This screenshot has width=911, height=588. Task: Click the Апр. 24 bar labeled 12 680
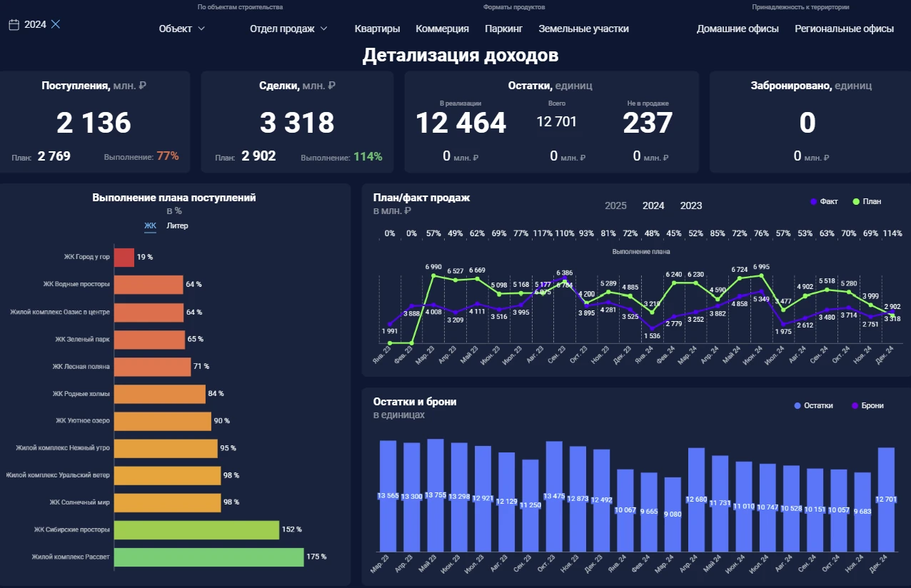[697, 500]
